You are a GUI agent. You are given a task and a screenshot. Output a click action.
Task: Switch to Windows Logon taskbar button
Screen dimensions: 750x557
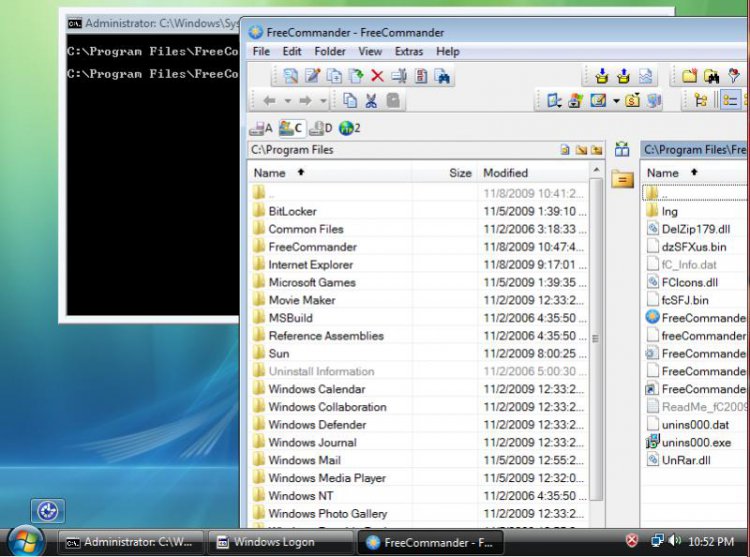pyautogui.click(x=282, y=542)
